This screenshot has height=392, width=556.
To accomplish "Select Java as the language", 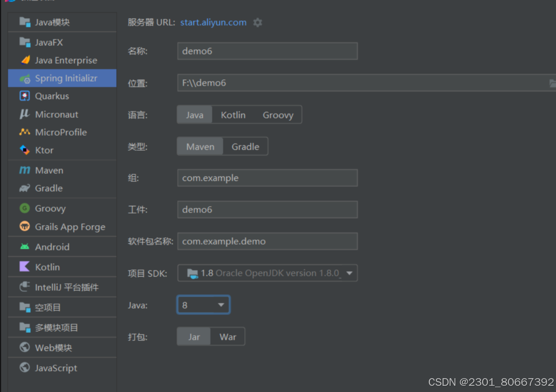I will click(194, 115).
